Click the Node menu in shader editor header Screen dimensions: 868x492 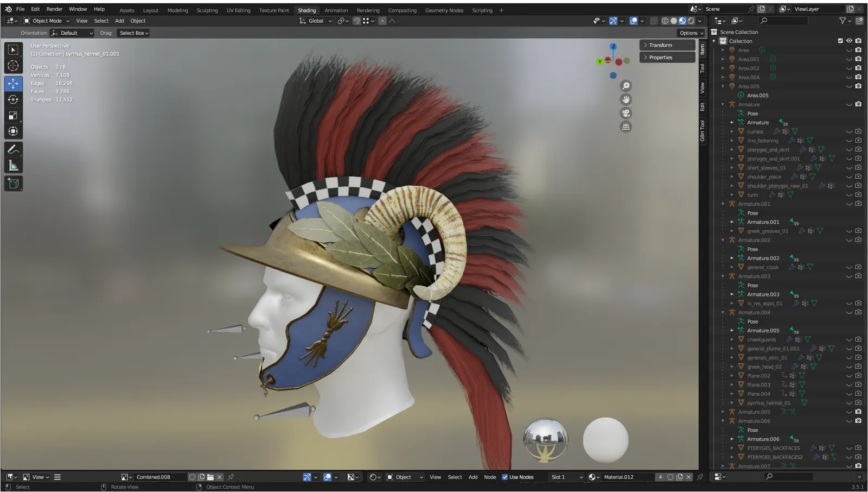[x=490, y=477]
